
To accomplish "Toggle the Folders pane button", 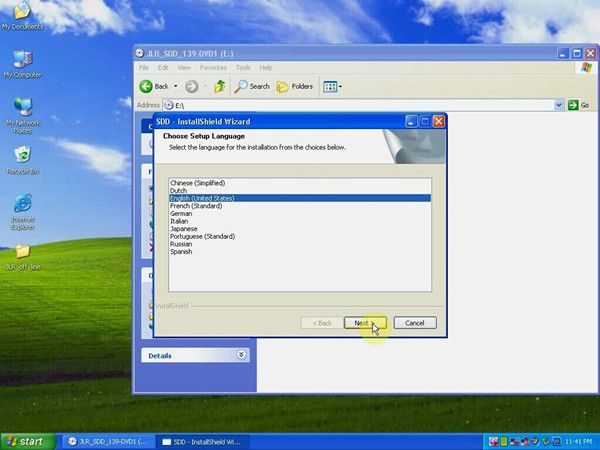I will tap(294, 86).
